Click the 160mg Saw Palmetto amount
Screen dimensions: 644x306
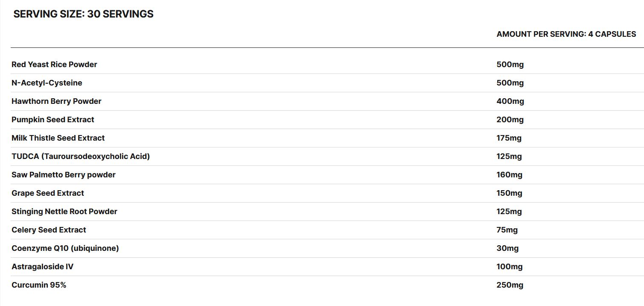click(x=510, y=175)
